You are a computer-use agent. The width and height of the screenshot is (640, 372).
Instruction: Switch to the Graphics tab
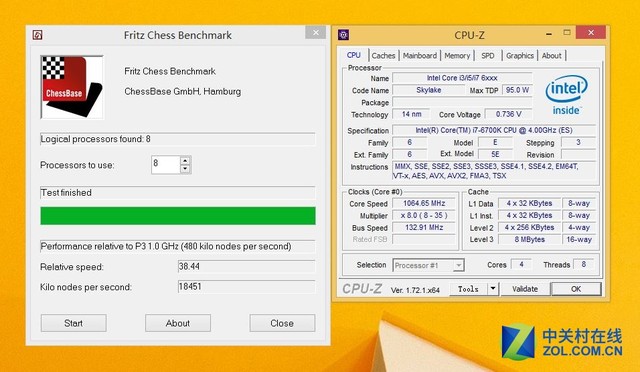pos(520,56)
